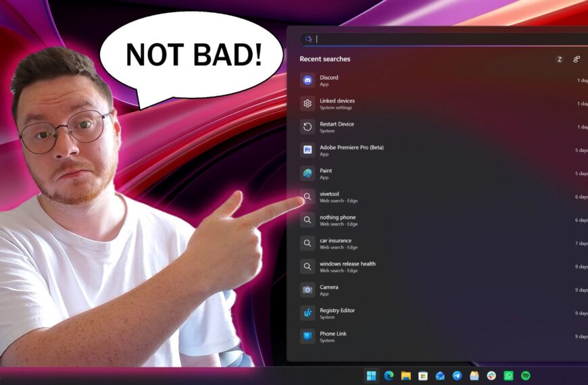588x385 pixels.
Task: Select the Restart Device circular arrow icon
Action: pyautogui.click(x=308, y=127)
